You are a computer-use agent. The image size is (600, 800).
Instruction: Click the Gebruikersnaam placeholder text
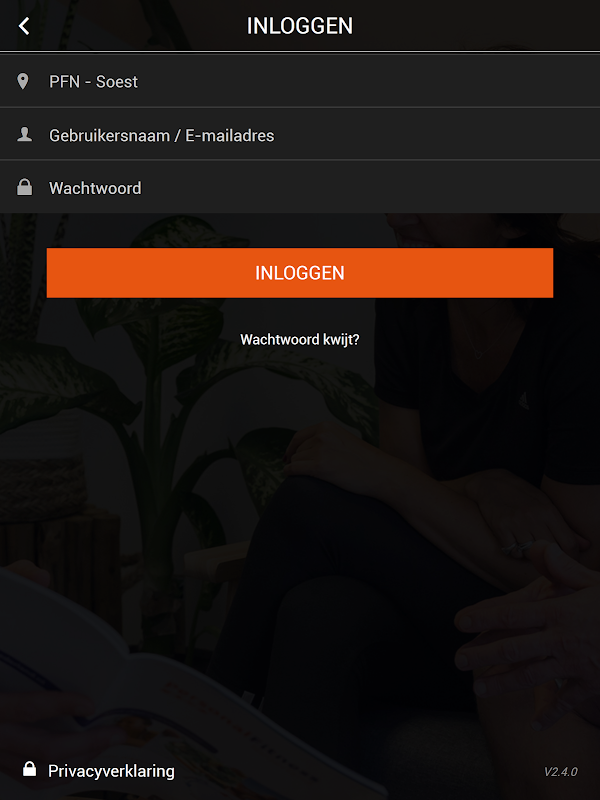pos(162,136)
